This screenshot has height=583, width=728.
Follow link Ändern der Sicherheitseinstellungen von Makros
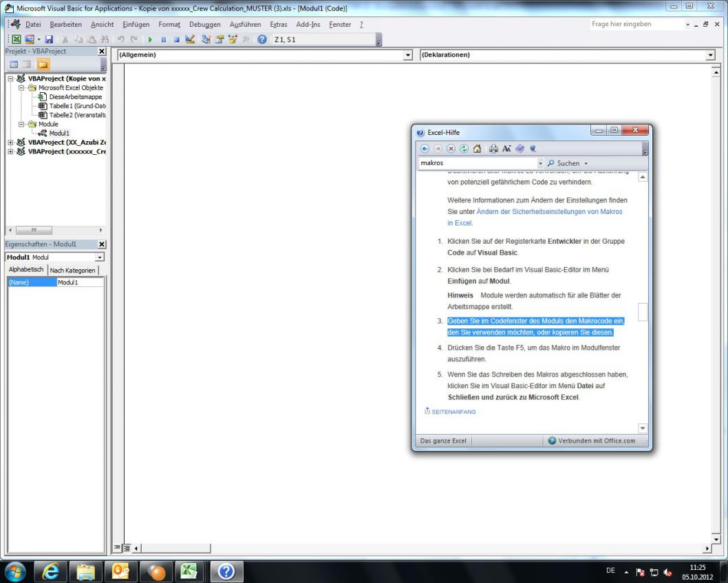(549, 212)
